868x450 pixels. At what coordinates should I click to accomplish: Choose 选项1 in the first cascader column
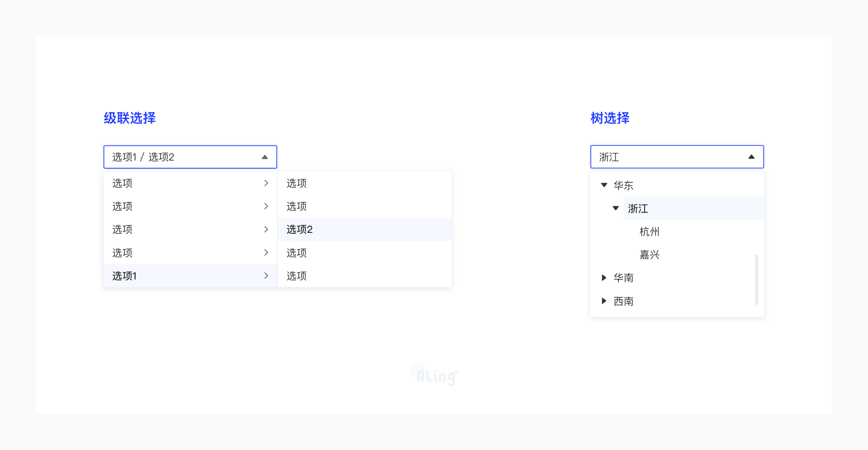pos(125,276)
